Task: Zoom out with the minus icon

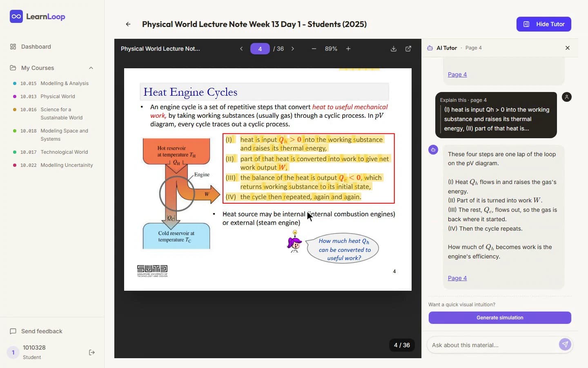Action: pyautogui.click(x=314, y=49)
